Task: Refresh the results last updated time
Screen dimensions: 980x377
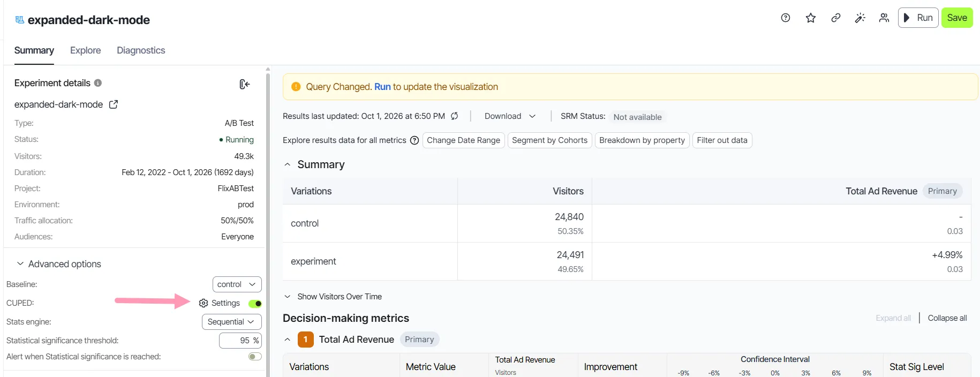Action: [x=454, y=116]
